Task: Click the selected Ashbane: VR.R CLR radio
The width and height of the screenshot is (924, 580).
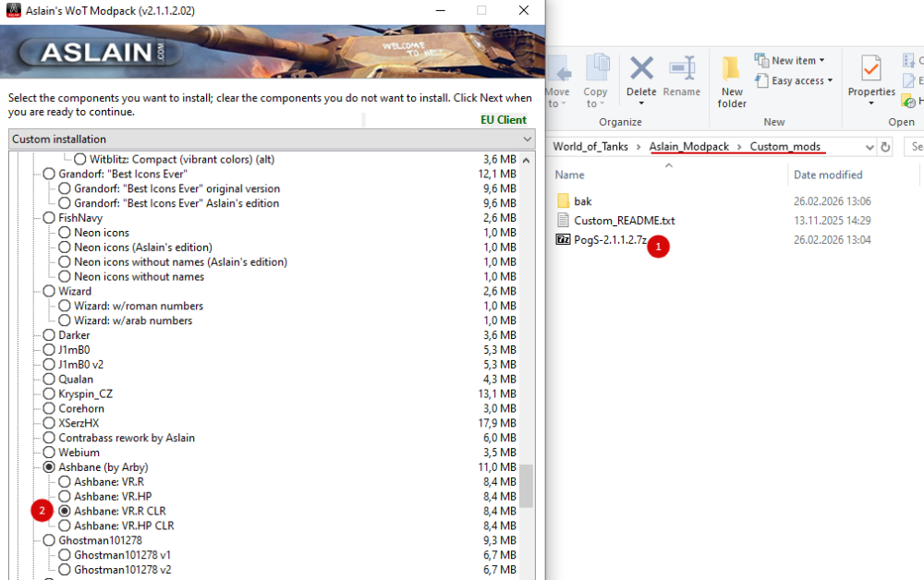Action: pos(65,511)
